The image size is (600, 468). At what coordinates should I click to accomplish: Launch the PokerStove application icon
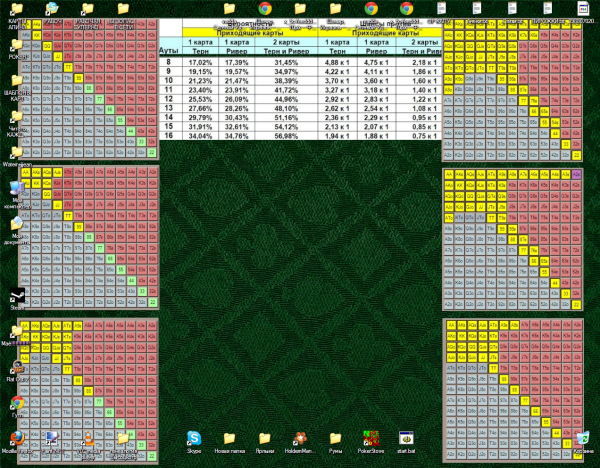tap(371, 438)
